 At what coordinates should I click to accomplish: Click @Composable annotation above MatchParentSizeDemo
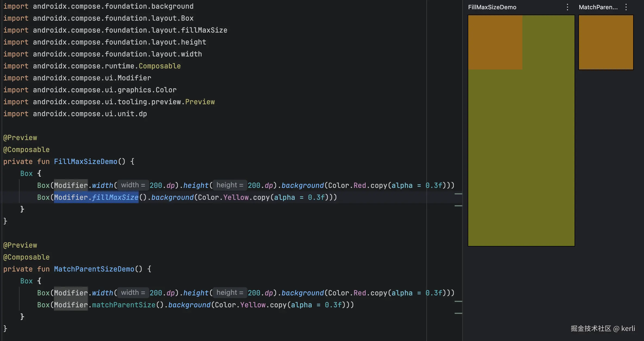(26, 257)
